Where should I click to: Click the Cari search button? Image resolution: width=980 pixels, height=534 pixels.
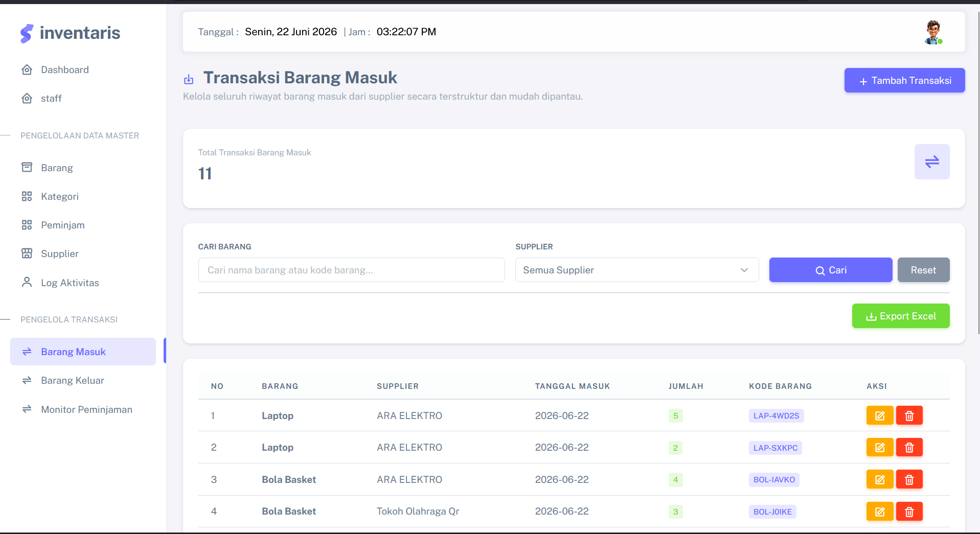[831, 270]
